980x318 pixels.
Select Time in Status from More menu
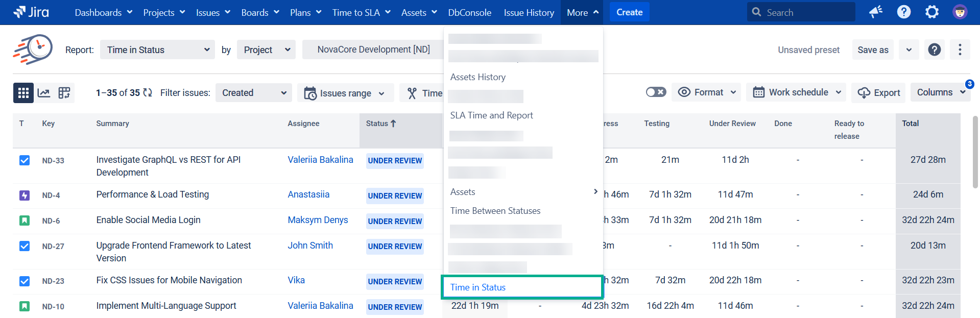[x=478, y=287]
